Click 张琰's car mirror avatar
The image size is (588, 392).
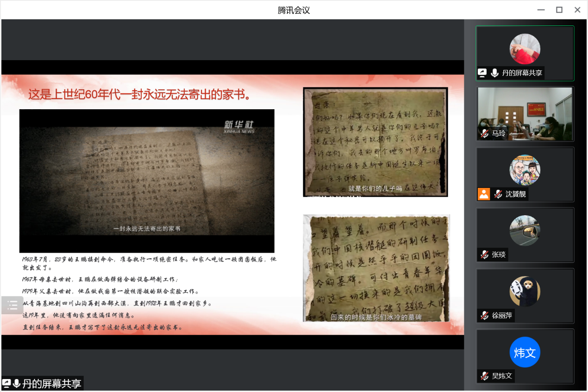coord(525,230)
